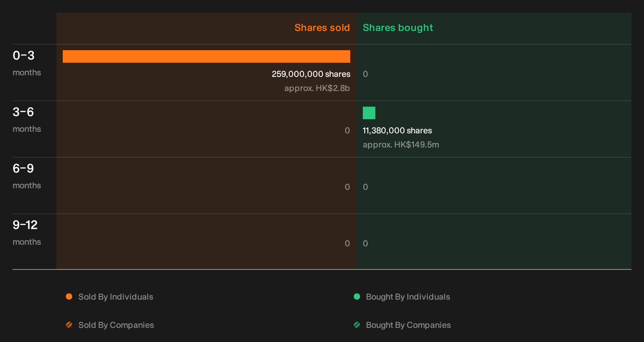Click the 11,380,000 shares value
This screenshot has height=342, width=644.
tap(397, 131)
